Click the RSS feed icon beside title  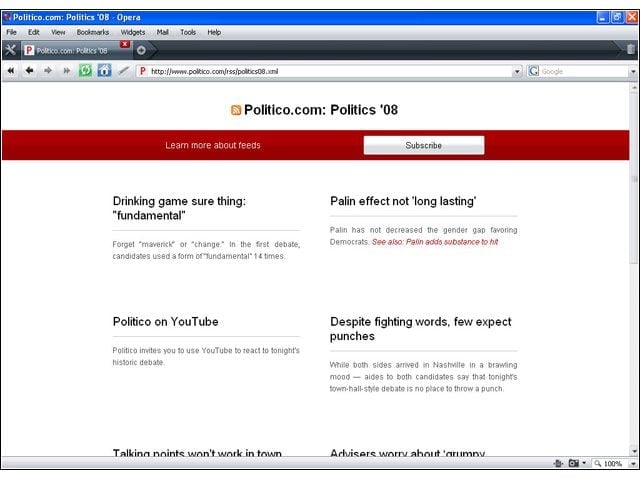[x=236, y=110]
